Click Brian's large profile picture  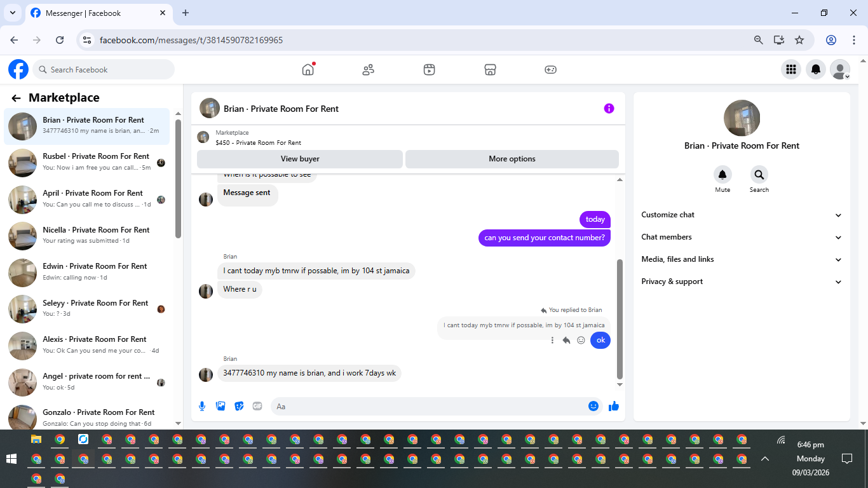pos(742,118)
